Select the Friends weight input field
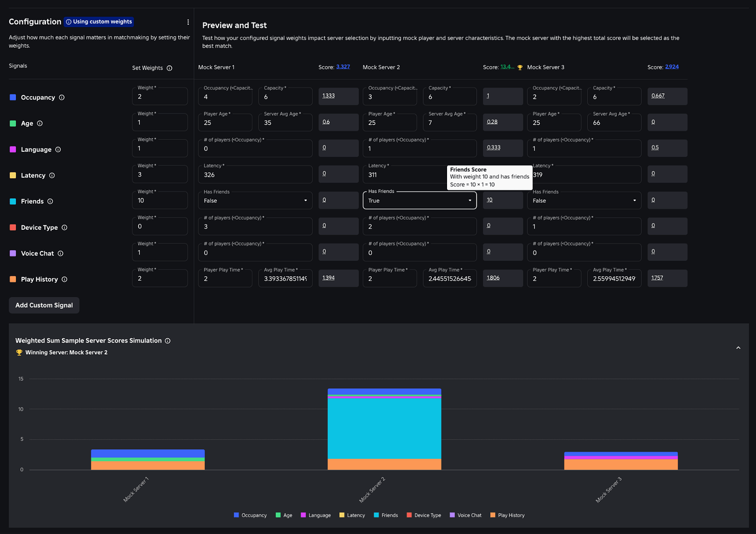The height and width of the screenshot is (534, 756). tap(159, 200)
